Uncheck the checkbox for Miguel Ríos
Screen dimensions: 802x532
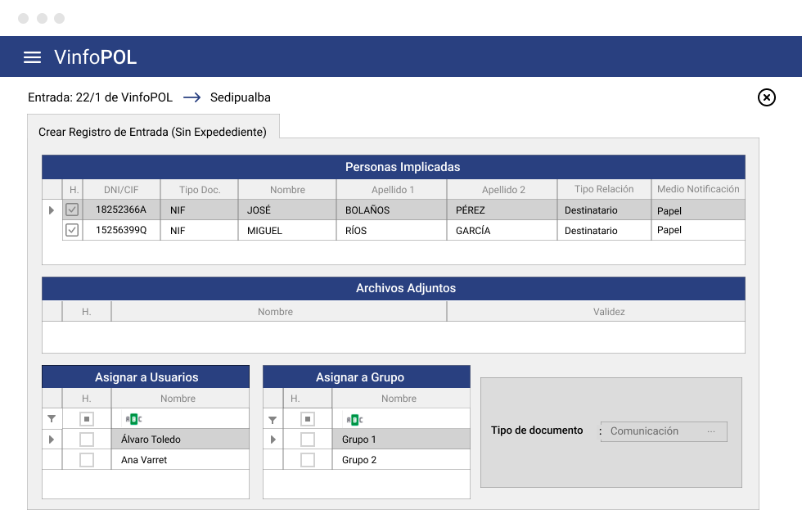[x=72, y=230]
